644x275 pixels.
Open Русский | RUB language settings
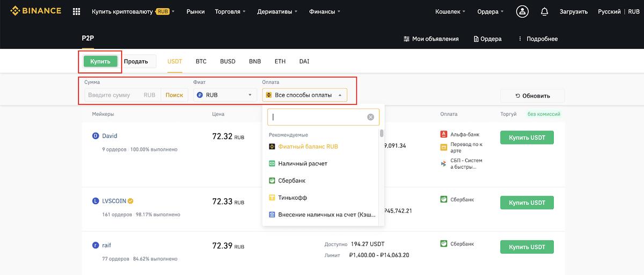coord(619,11)
